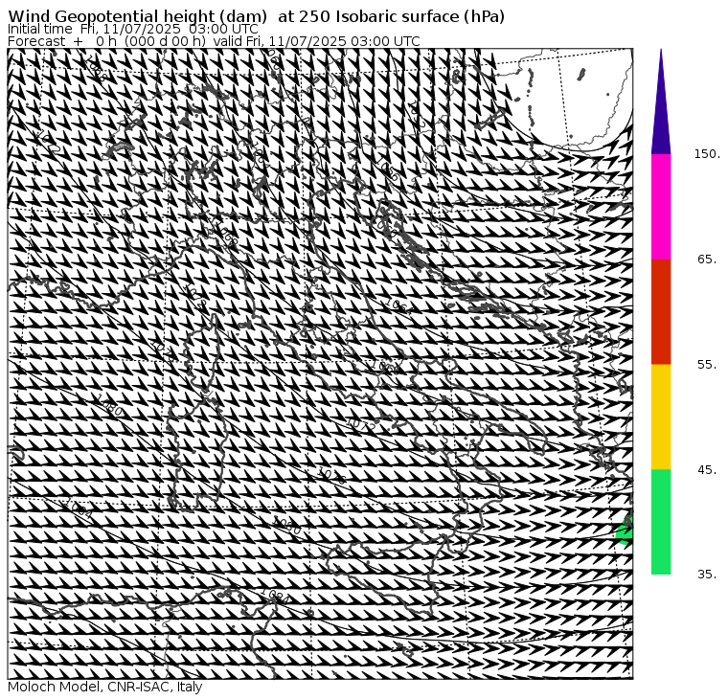Click the Moloch Model, CNR-ISAC, Italy caption
This screenshot has width=728, height=700.
pyautogui.click(x=105, y=687)
